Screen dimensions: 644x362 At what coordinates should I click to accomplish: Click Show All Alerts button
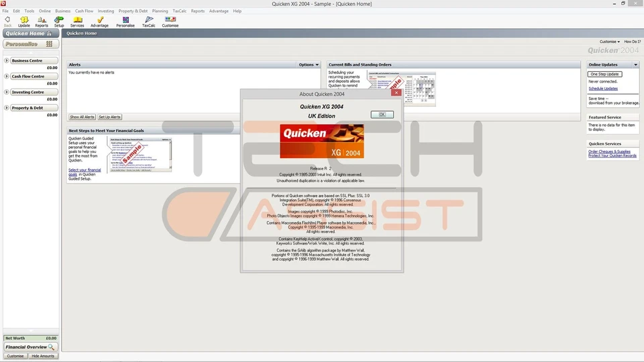82,117
